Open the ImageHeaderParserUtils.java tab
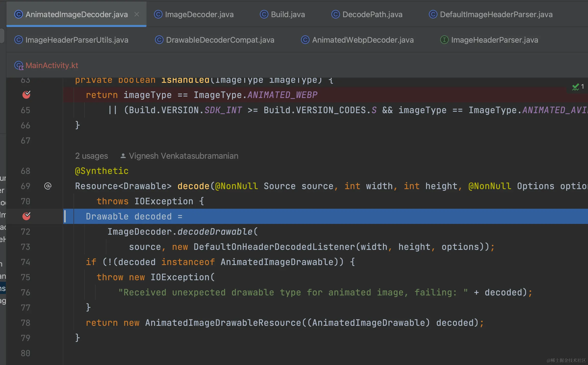The width and height of the screenshot is (588, 365). tap(71, 40)
